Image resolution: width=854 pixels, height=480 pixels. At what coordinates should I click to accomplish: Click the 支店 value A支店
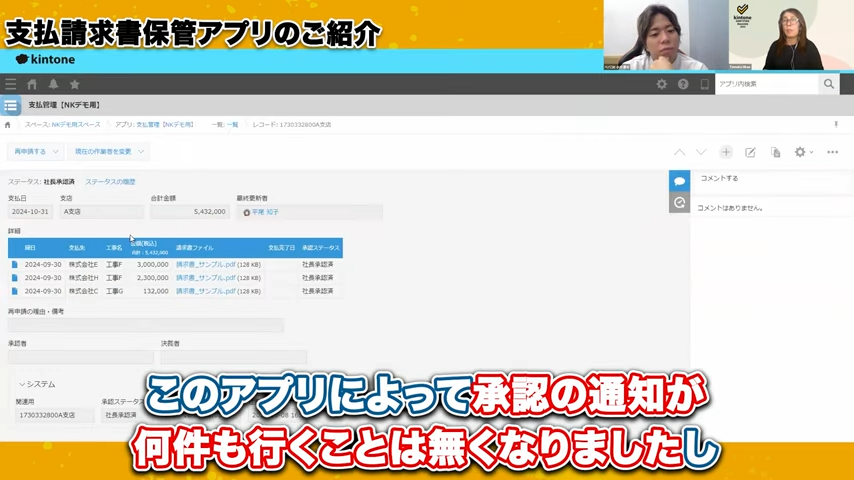[x=101, y=211]
